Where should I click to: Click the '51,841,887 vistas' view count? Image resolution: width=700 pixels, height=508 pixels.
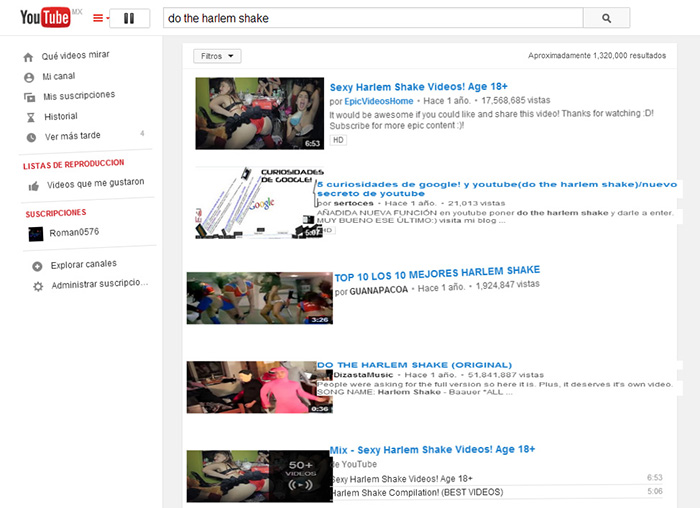(x=506, y=375)
